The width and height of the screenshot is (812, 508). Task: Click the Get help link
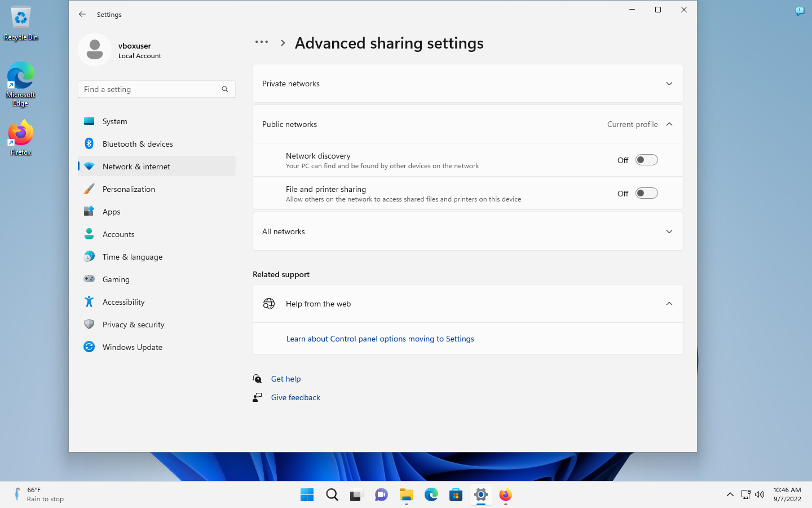286,378
